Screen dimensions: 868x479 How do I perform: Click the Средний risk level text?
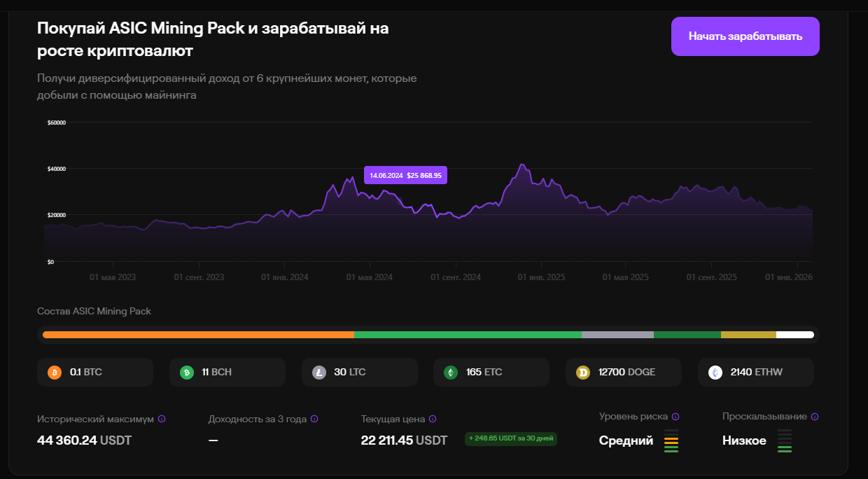(x=626, y=440)
